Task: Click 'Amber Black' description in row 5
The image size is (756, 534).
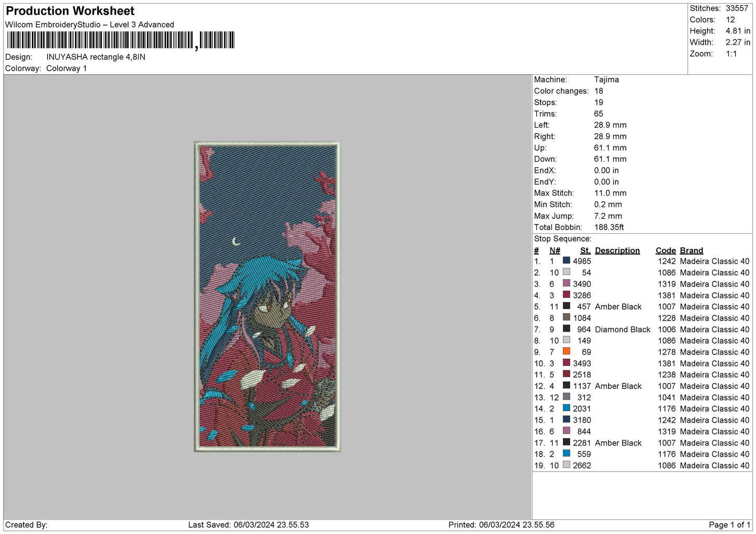Action: [618, 307]
